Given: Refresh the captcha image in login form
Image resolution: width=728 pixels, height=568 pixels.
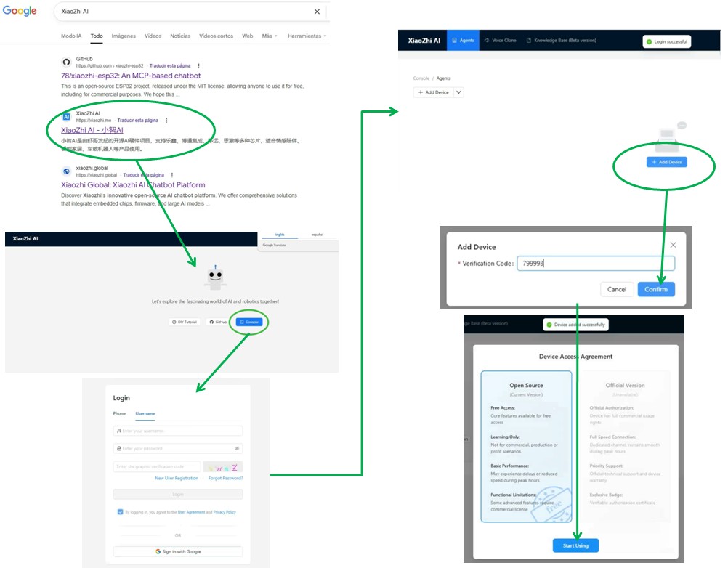Looking at the screenshot, I should [223, 467].
